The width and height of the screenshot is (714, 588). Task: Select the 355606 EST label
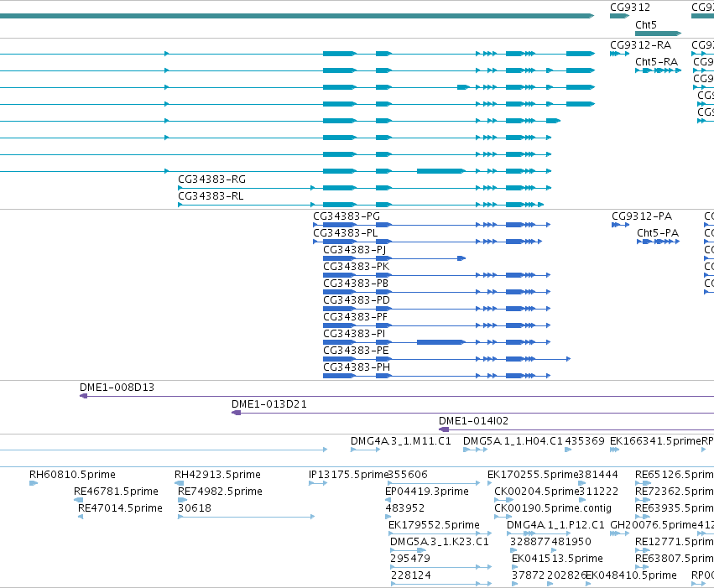408,475
